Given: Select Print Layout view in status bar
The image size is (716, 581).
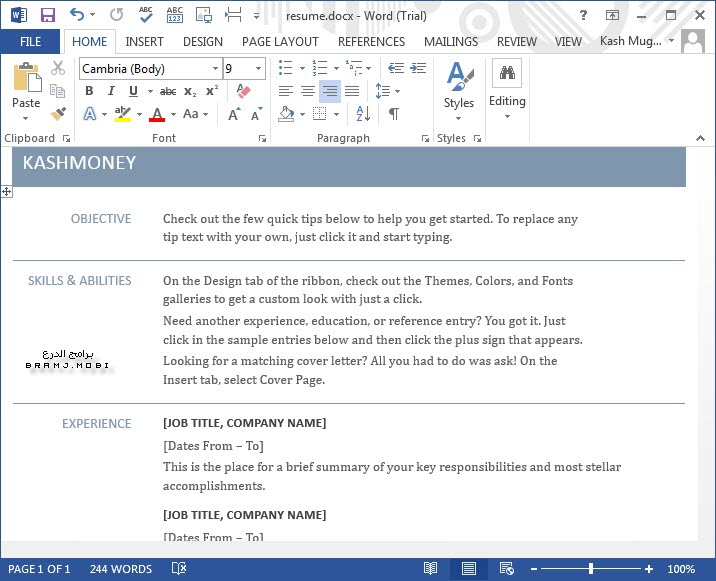Looking at the screenshot, I should click(469, 569).
